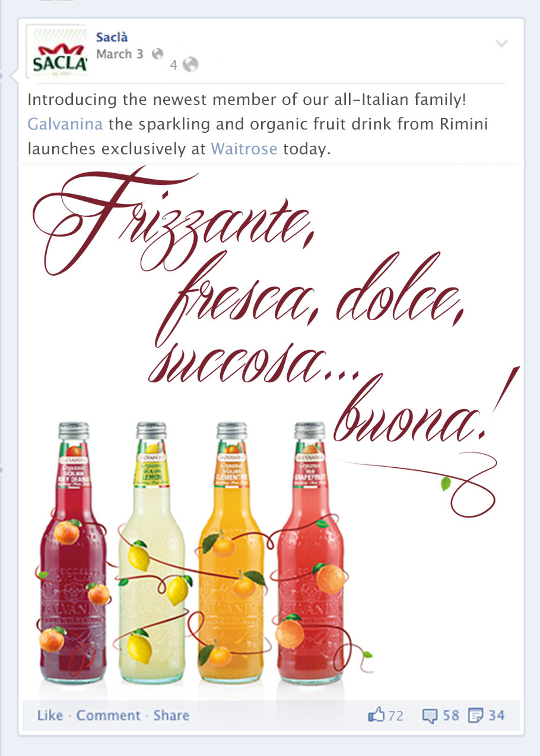Click the Saclà profile logo thumbnail

coord(59,52)
